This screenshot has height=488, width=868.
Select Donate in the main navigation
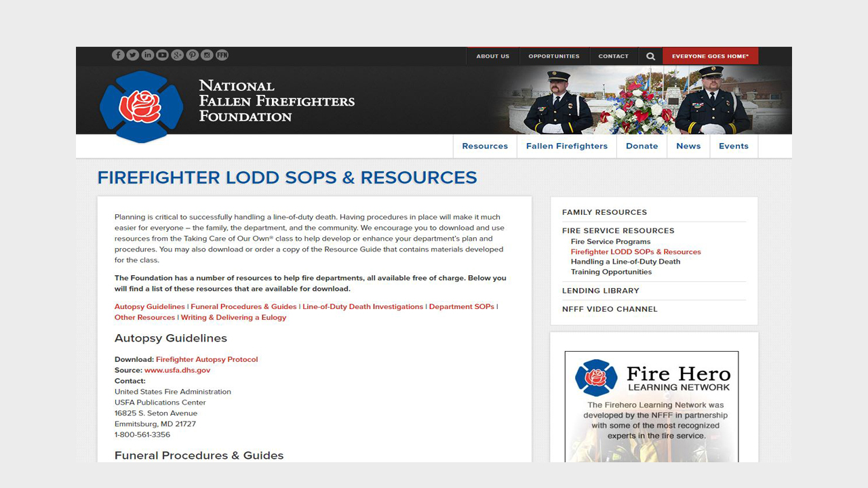click(642, 146)
